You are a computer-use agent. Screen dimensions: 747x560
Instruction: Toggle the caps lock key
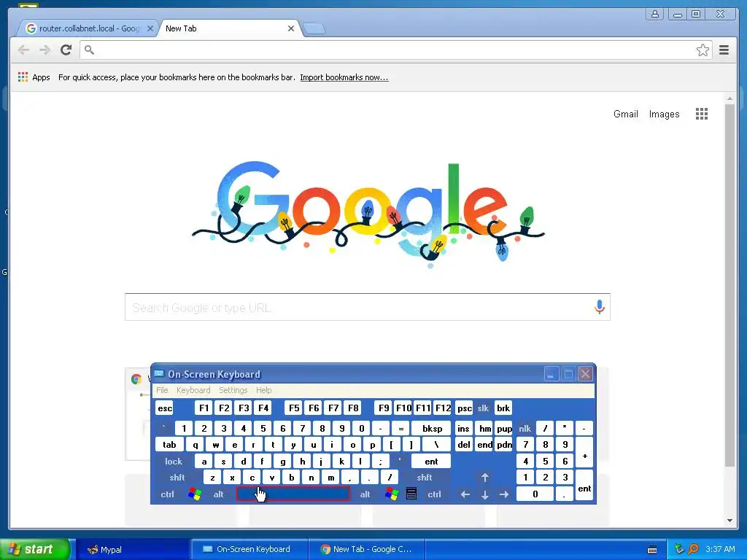tap(174, 462)
